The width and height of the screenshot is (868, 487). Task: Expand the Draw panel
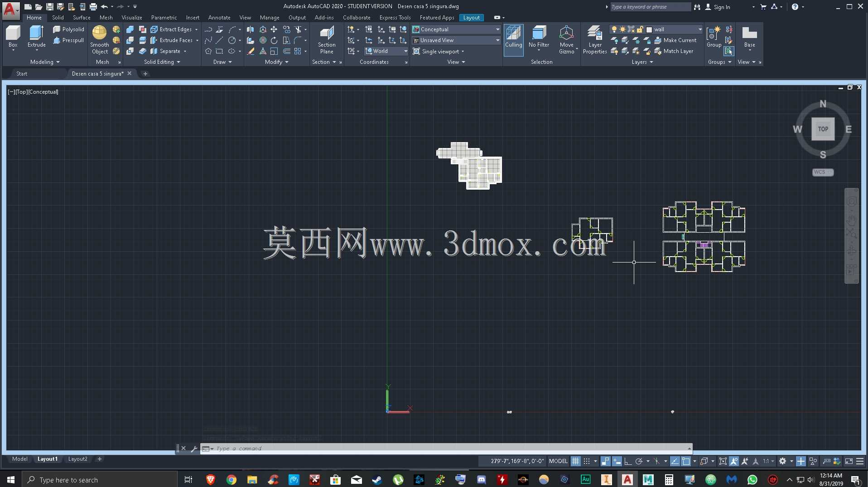pos(222,62)
